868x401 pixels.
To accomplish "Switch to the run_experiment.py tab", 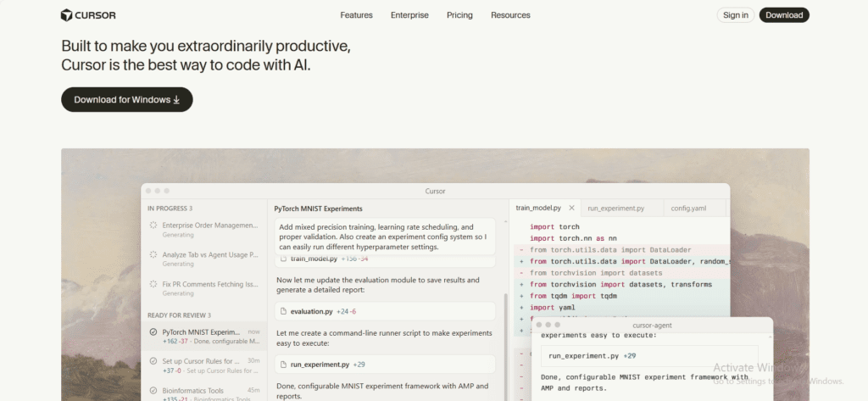I will tap(615, 208).
